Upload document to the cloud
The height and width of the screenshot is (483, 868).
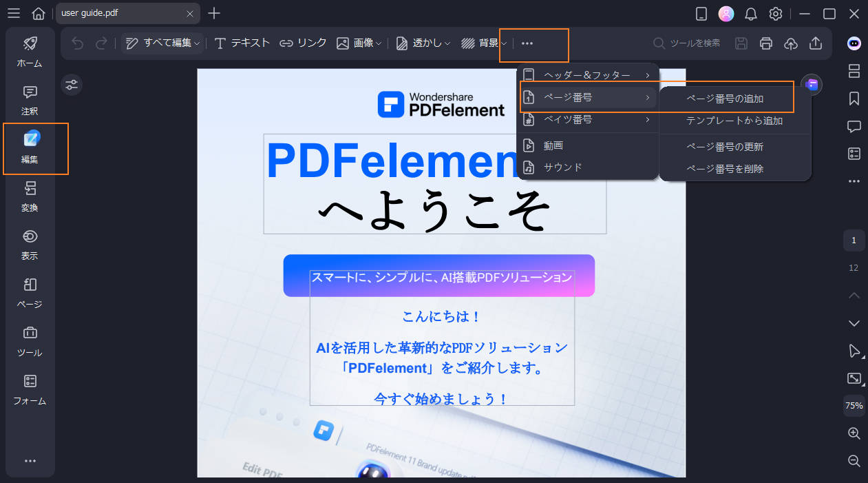point(790,43)
